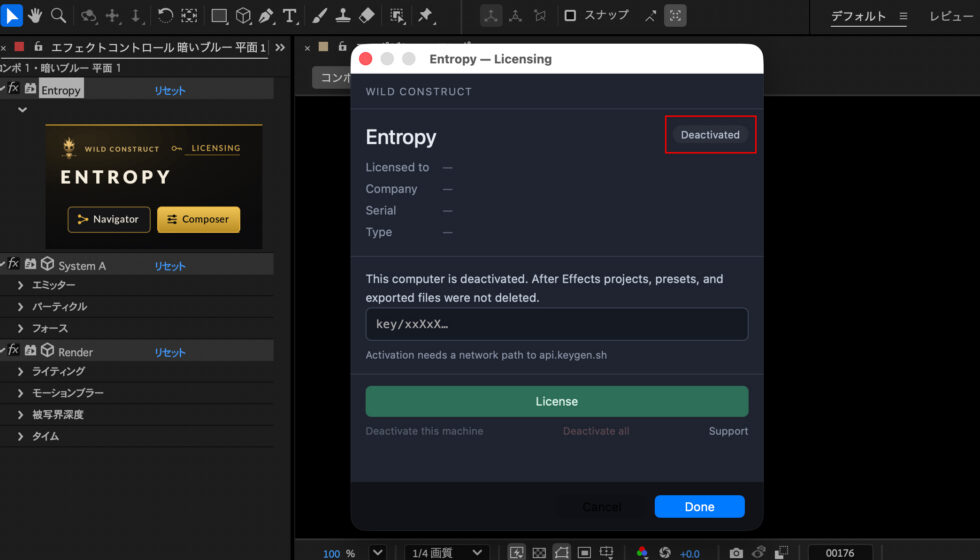Toggle the Fast Previews button
The height and width of the screenshot is (560, 980).
(516, 552)
